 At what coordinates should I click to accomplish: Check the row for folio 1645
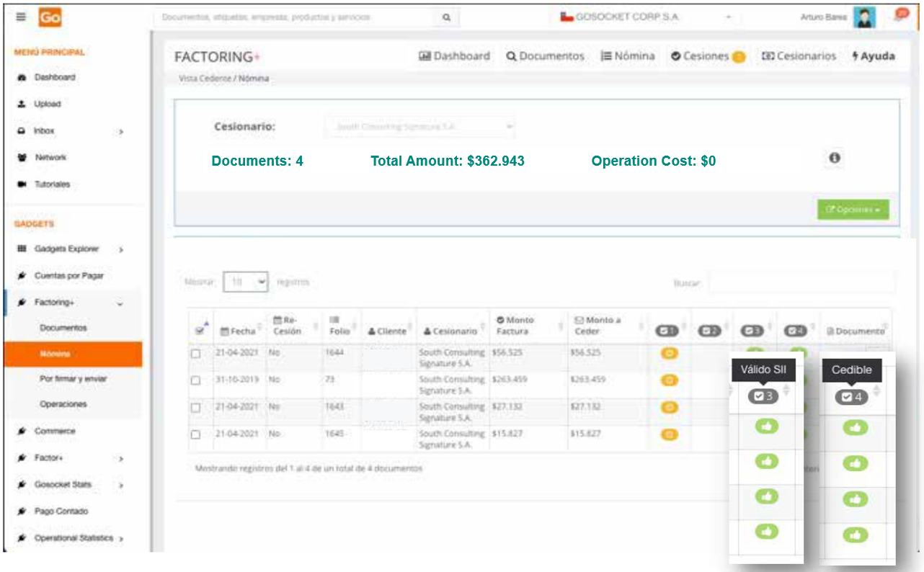[x=195, y=434]
